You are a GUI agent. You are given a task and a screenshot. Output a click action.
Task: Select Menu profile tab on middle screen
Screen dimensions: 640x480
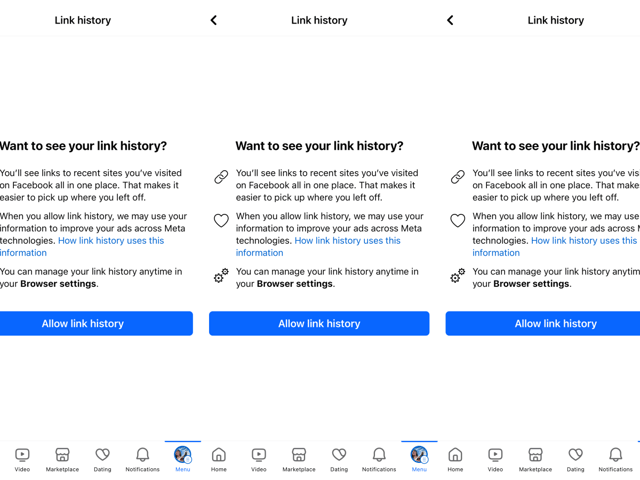[x=419, y=459]
